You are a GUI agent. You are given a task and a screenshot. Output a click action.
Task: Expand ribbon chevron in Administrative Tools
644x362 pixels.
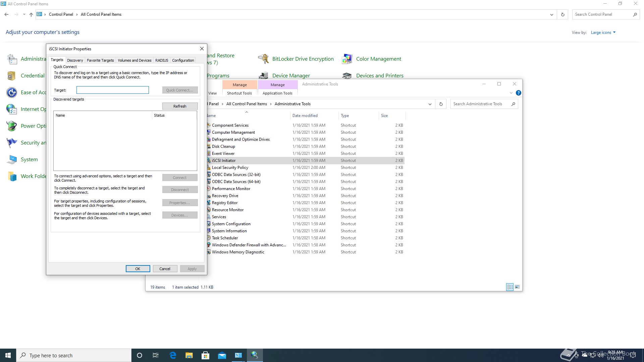511,93
